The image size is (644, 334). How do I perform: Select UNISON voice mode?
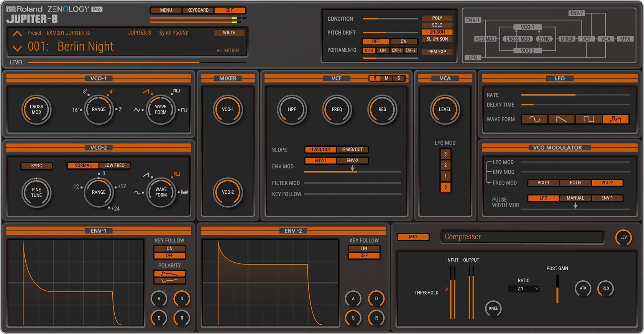pyautogui.click(x=437, y=32)
